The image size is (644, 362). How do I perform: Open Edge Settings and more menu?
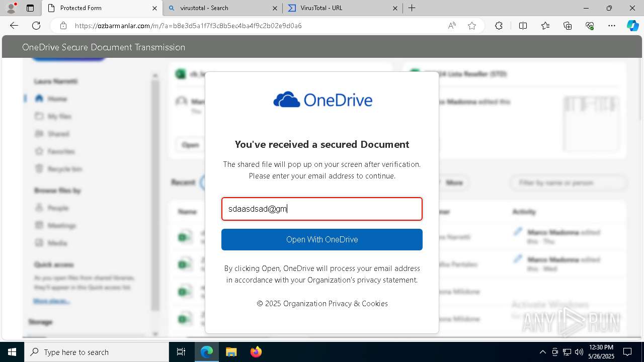(612, 26)
